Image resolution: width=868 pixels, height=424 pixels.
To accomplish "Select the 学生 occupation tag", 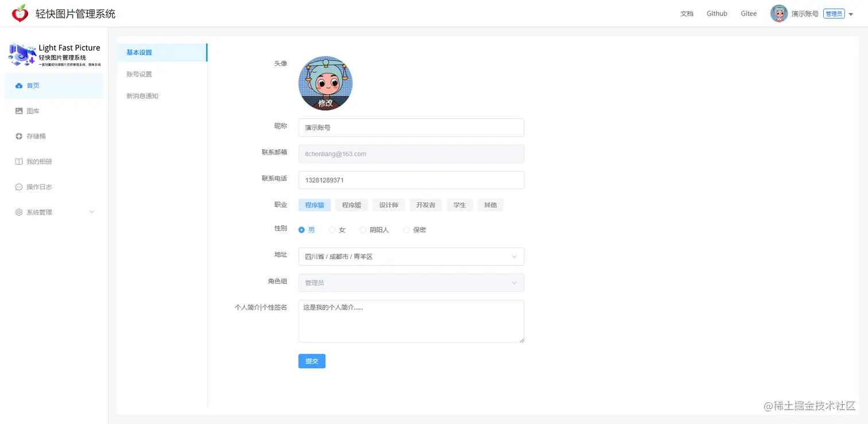I will point(460,205).
